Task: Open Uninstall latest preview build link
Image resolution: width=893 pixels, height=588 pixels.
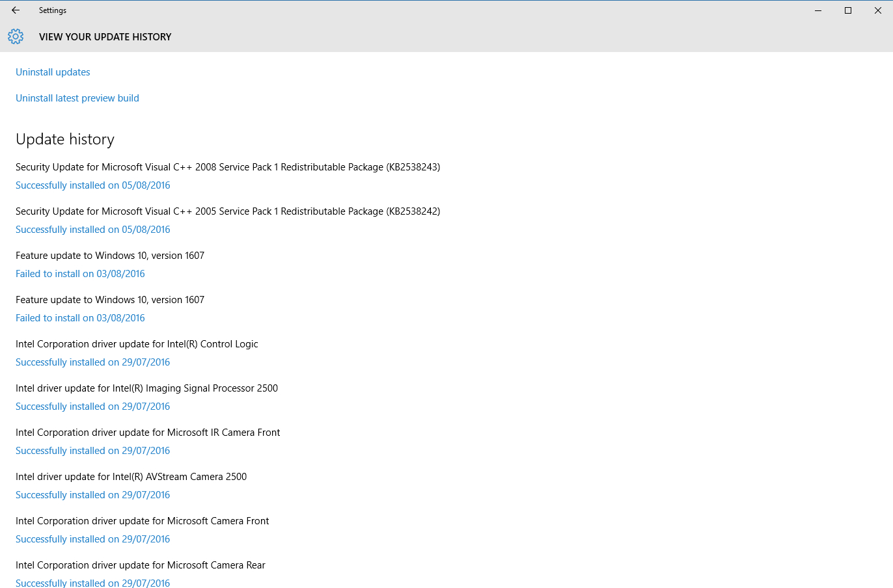Action: pyautogui.click(x=77, y=98)
